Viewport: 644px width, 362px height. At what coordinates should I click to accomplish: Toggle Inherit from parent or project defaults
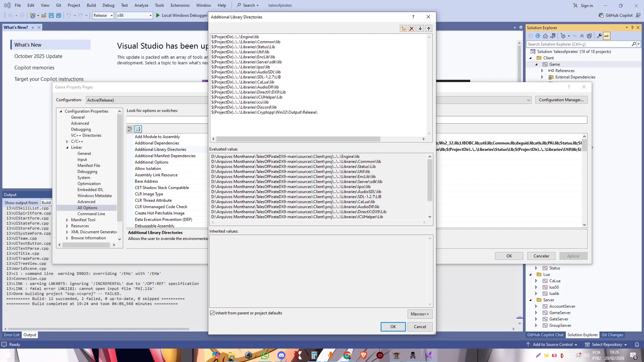pos(212,313)
